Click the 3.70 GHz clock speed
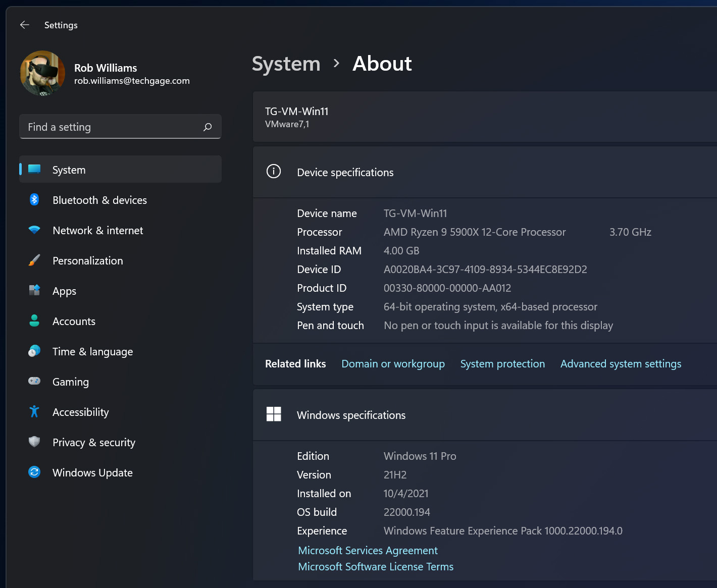Screen dimensions: 717x588 click(630, 232)
